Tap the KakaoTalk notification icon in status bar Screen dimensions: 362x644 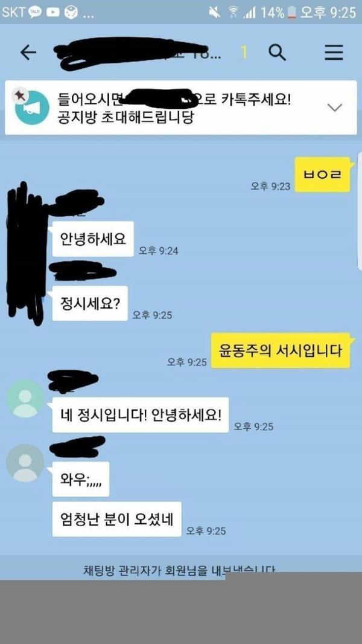[x=34, y=12]
